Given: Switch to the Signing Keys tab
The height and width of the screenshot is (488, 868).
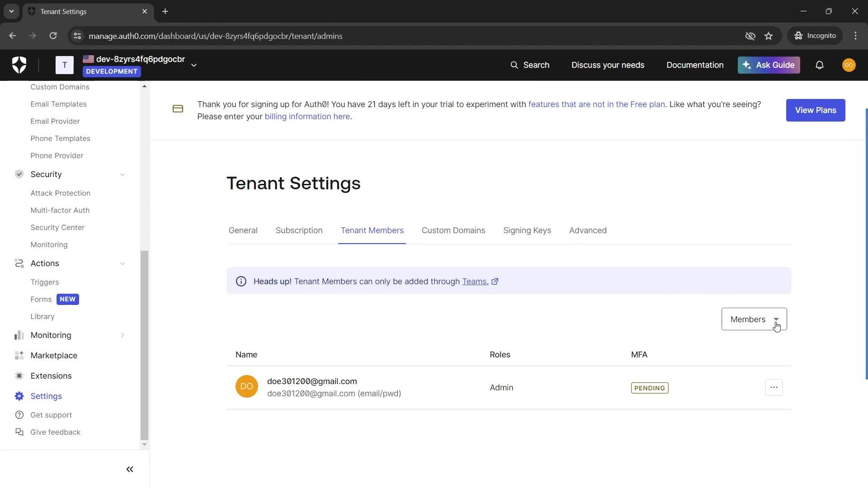Looking at the screenshot, I should click(x=527, y=230).
